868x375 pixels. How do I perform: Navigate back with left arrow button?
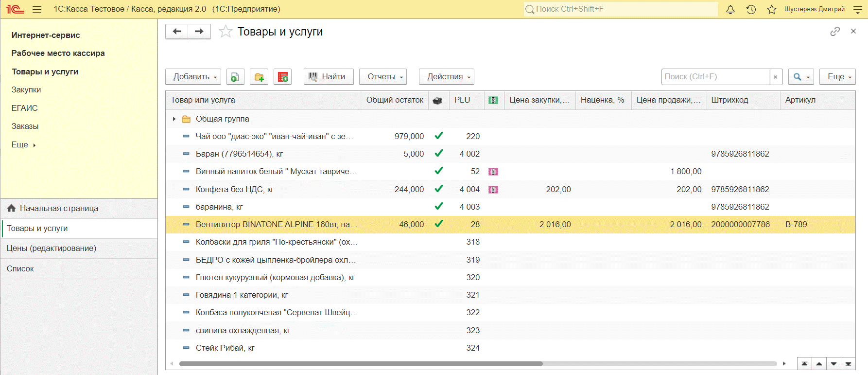(177, 32)
